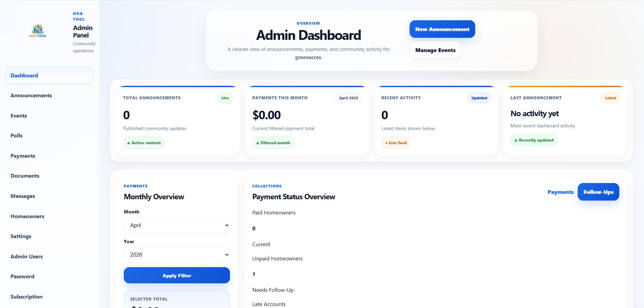Image resolution: width=644 pixels, height=308 pixels.
Task: Click the Active content pill
Action: (x=144, y=143)
